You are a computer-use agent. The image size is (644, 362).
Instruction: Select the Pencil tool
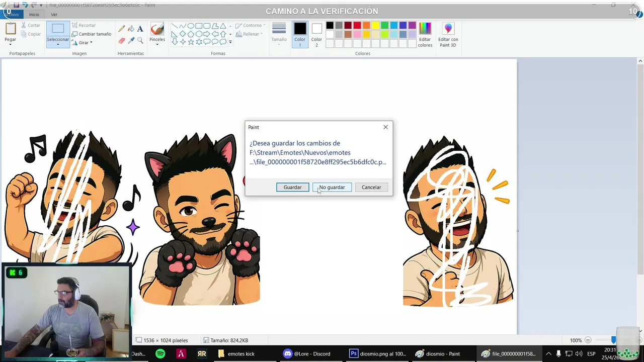pyautogui.click(x=122, y=29)
